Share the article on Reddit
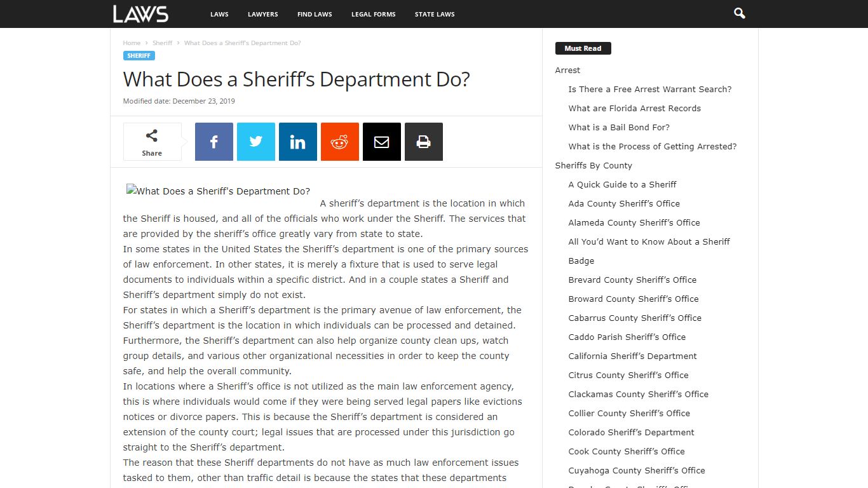Screen dimensions: 868x488 [x=340, y=142]
